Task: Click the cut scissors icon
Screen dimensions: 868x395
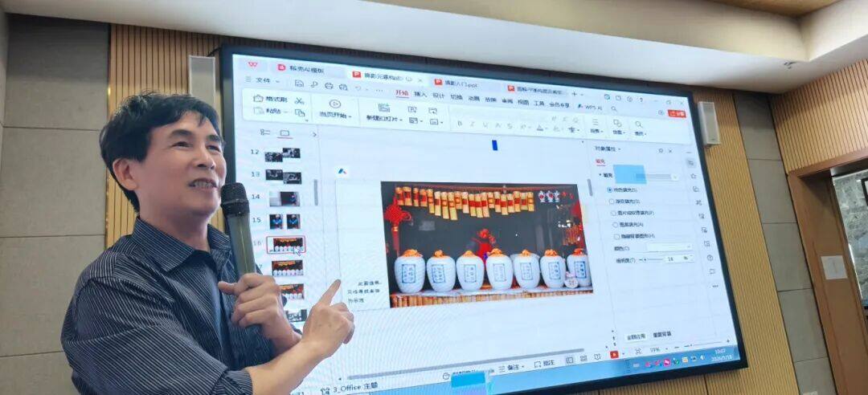Action: pos(300,100)
